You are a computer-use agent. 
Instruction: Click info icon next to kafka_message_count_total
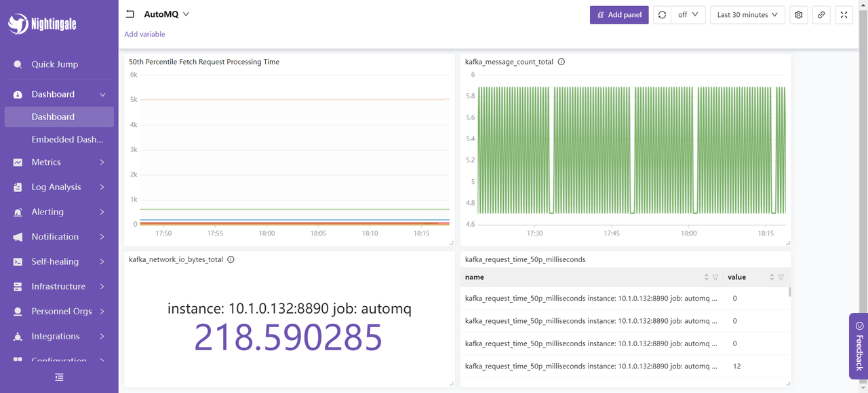(x=561, y=62)
